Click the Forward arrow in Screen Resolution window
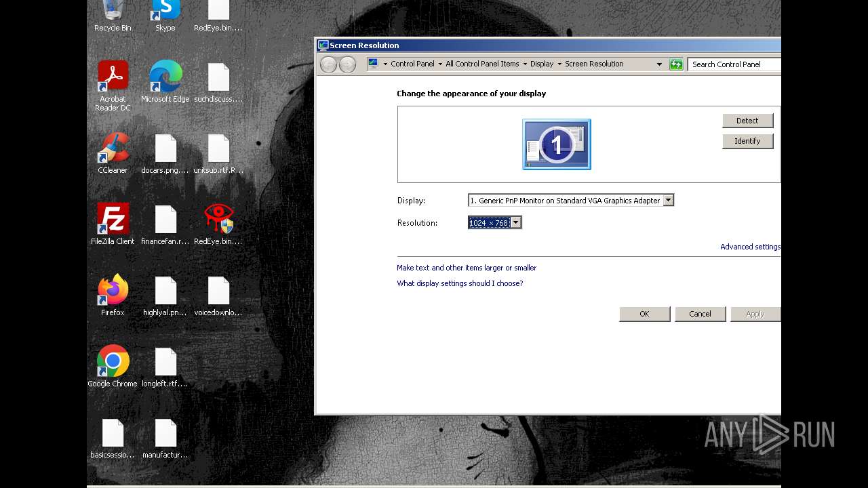Screen dimensions: 868x488 (x=347, y=64)
